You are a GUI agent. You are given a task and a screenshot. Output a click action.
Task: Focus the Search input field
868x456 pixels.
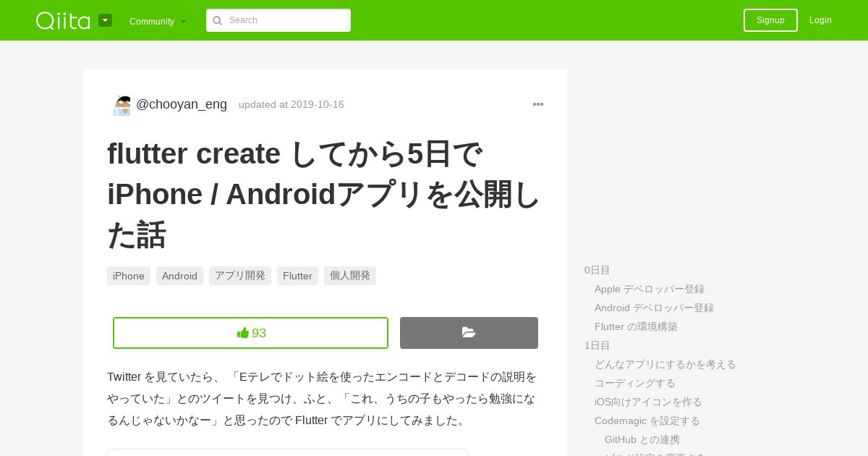pyautogui.click(x=278, y=20)
